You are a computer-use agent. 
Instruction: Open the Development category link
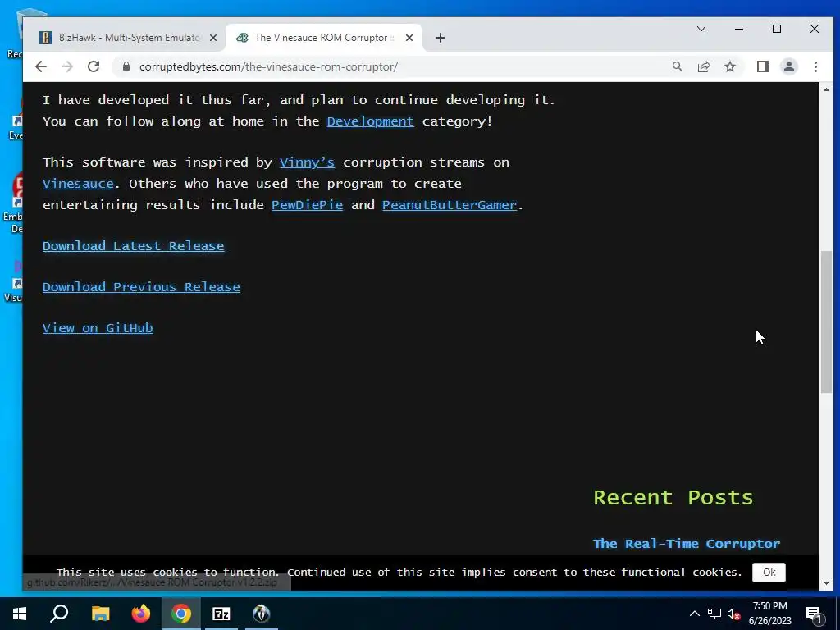pos(370,121)
